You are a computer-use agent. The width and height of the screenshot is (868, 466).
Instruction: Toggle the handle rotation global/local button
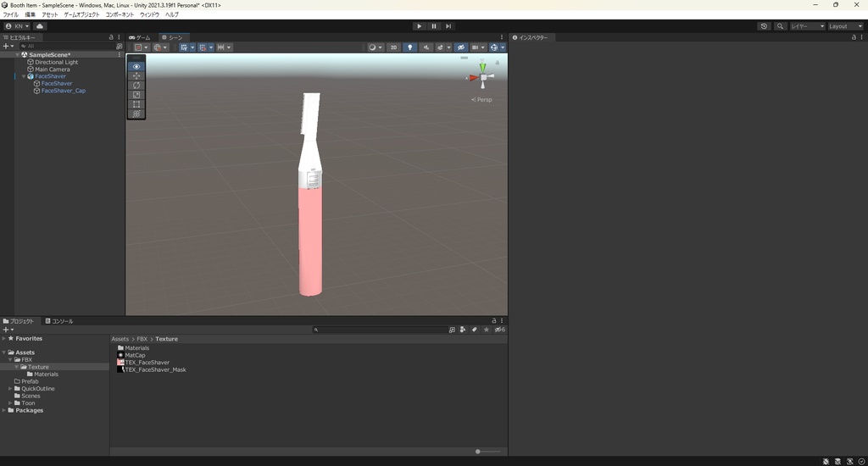(160, 47)
